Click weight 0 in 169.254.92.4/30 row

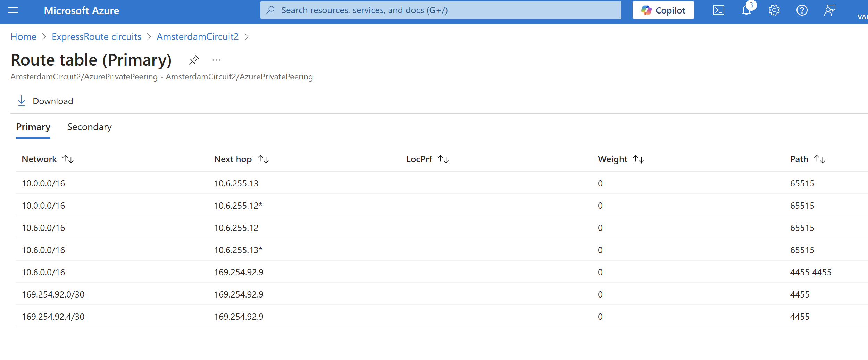coord(600,317)
